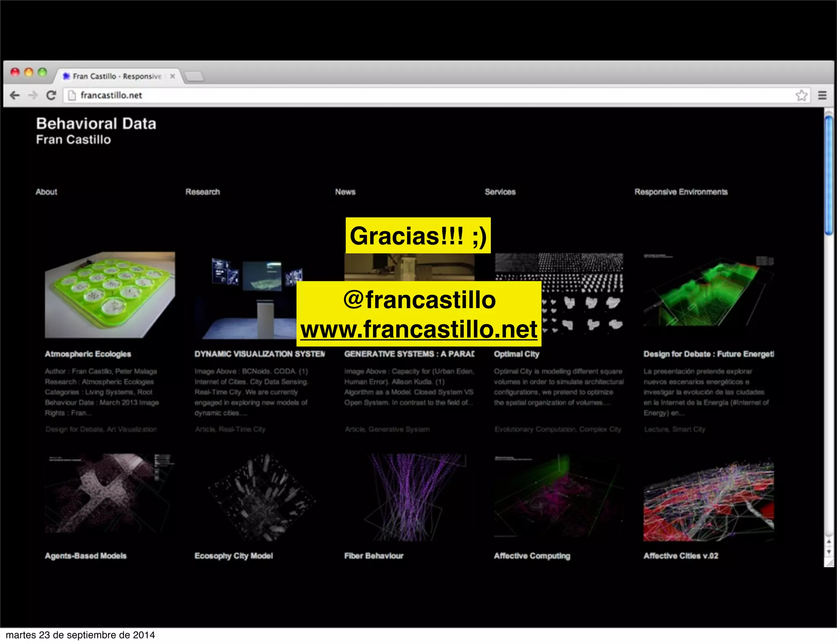
Task: Click the page icon in address bar
Action: [x=72, y=95]
